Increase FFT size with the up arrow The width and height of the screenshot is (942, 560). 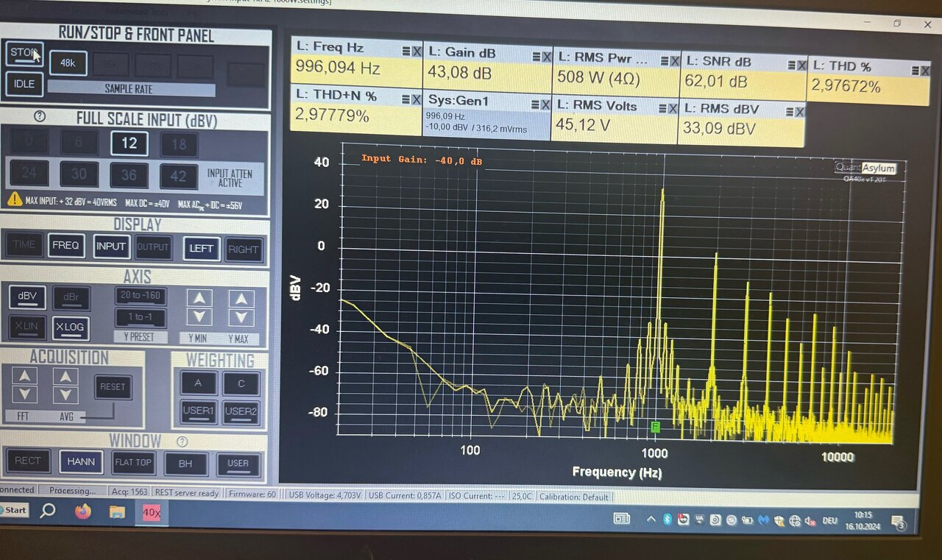coord(24,375)
